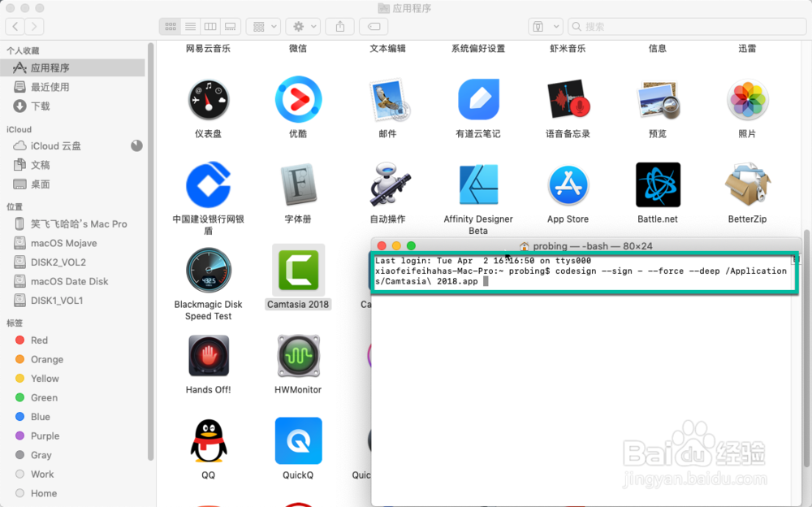Open the BetterZip app icon

click(x=747, y=184)
